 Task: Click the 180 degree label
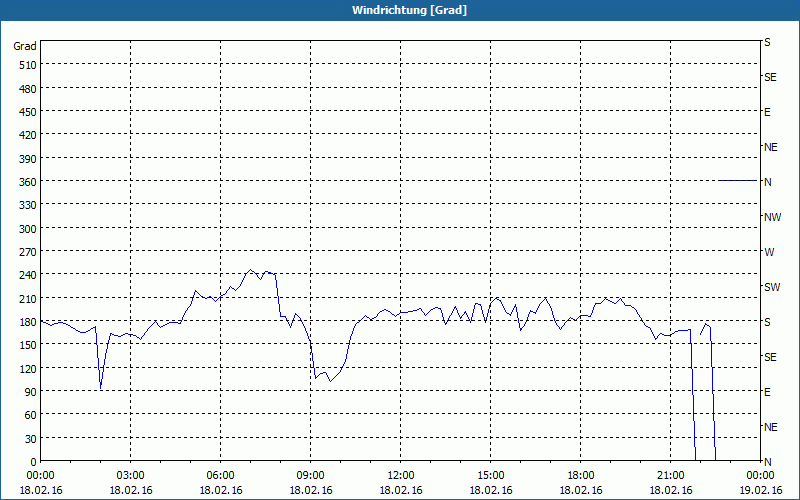coord(28,322)
